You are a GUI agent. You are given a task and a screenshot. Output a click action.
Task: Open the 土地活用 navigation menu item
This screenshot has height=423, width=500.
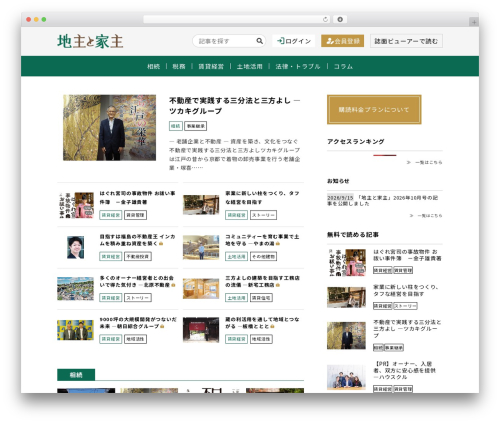pyautogui.click(x=250, y=66)
